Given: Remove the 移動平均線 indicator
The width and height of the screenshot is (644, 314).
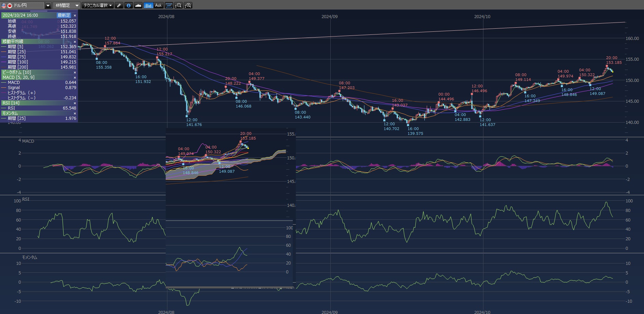Looking at the screenshot, I should [x=75, y=42].
